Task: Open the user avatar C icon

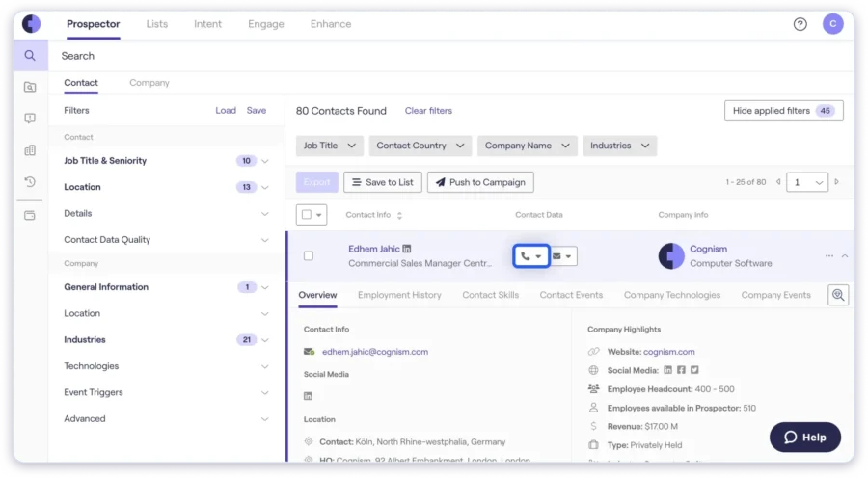Action: (x=832, y=24)
